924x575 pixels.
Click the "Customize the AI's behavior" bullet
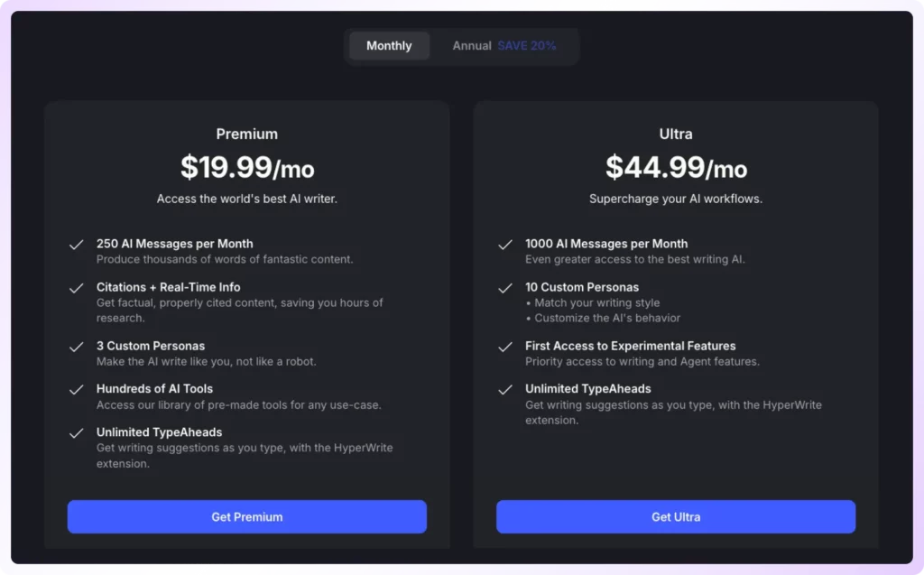coord(603,319)
